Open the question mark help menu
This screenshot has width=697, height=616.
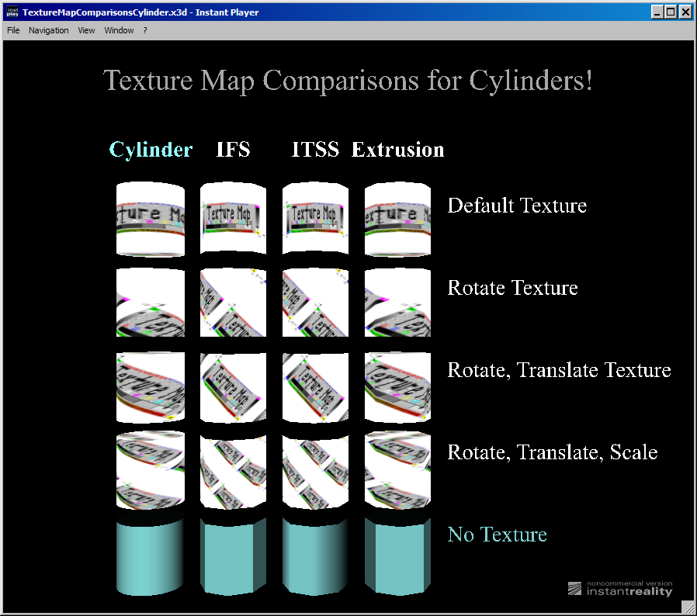pyautogui.click(x=145, y=30)
